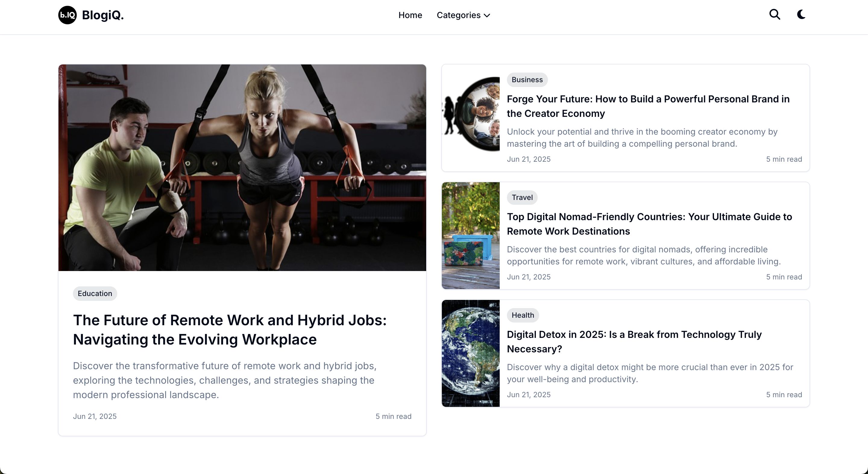This screenshot has width=868, height=474.
Task: Click the chevron beside Categories
Action: point(487,15)
